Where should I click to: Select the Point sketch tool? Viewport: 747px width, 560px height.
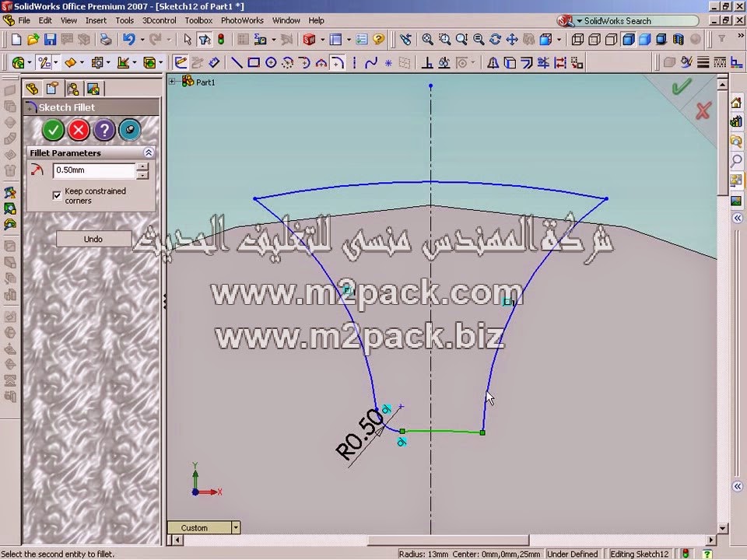388,62
